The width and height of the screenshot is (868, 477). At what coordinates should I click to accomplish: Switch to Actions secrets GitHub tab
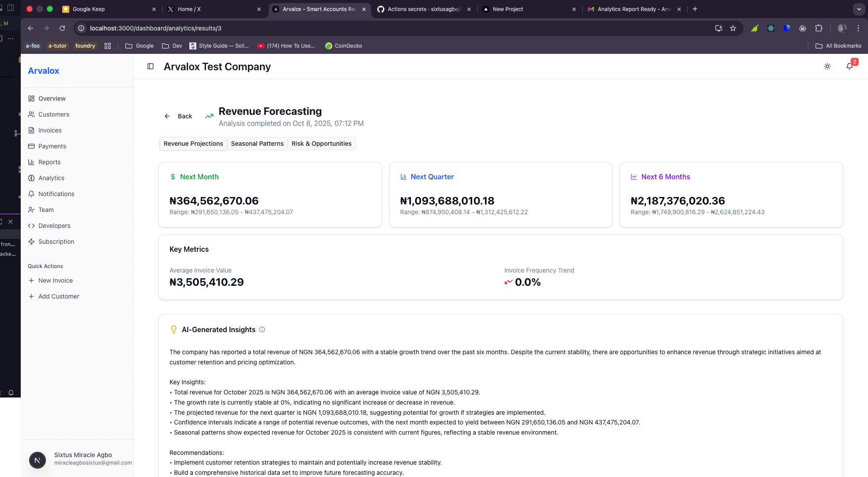pos(424,9)
